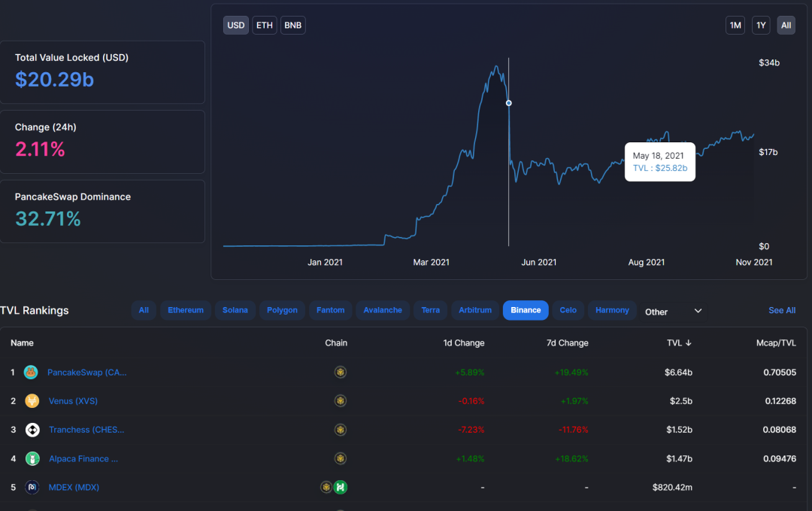
Task: Set chart range to 1M
Action: [735, 26]
